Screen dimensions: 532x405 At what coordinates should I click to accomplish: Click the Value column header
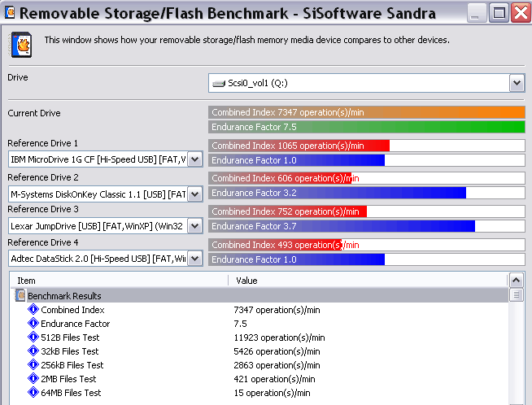point(368,281)
